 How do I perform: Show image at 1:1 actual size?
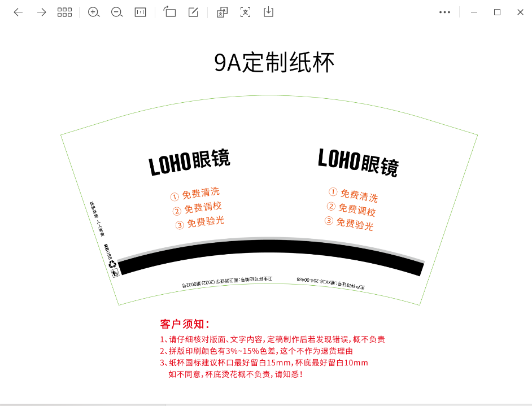140,12
